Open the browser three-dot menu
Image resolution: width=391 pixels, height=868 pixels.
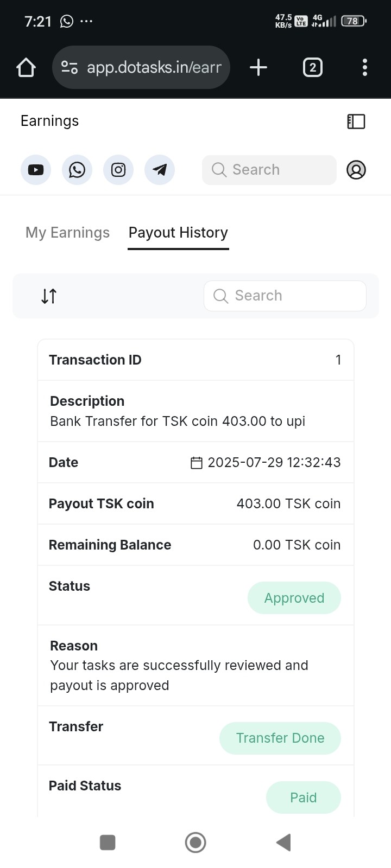pos(365,68)
